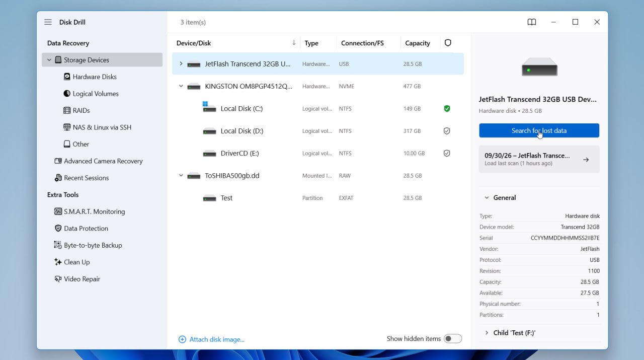Click the shield column header icon

point(448,43)
